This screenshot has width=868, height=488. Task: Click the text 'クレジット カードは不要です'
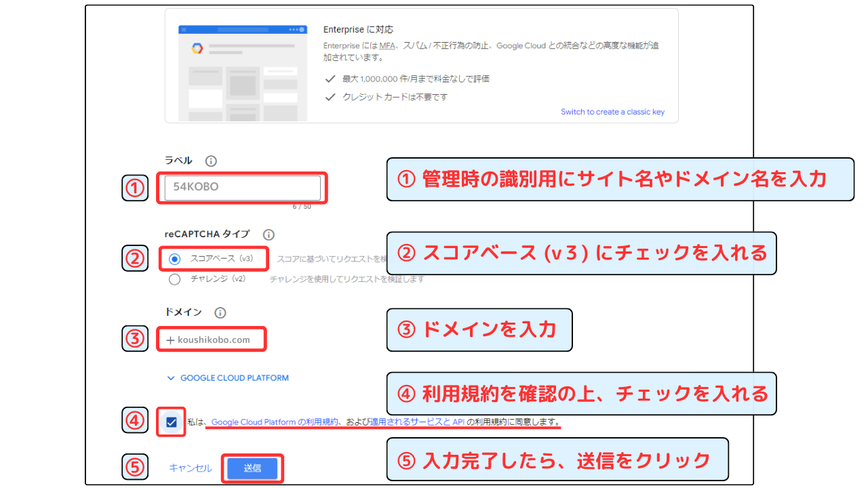coord(394,97)
